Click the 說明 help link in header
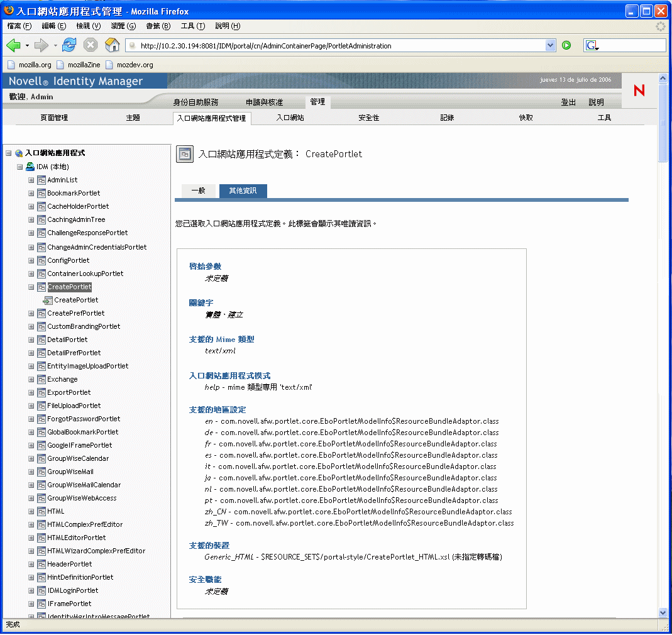This screenshot has width=672, height=635. 596,102
